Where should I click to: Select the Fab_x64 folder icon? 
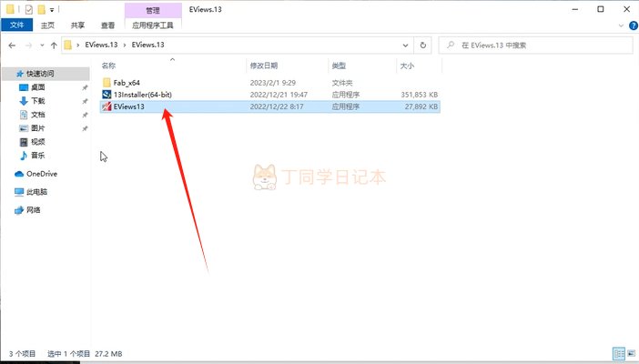point(106,83)
